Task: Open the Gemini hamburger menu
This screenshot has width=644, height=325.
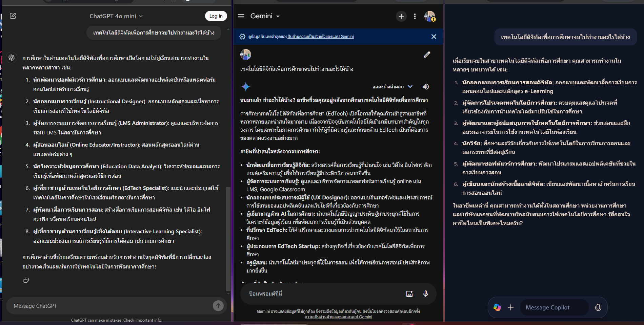Action: click(x=241, y=16)
